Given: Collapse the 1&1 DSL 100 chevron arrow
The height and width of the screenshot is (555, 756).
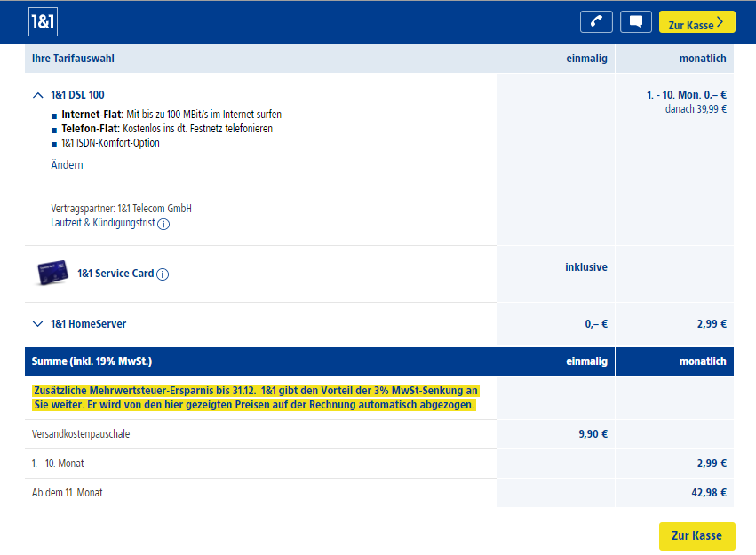Looking at the screenshot, I should coord(37,95).
